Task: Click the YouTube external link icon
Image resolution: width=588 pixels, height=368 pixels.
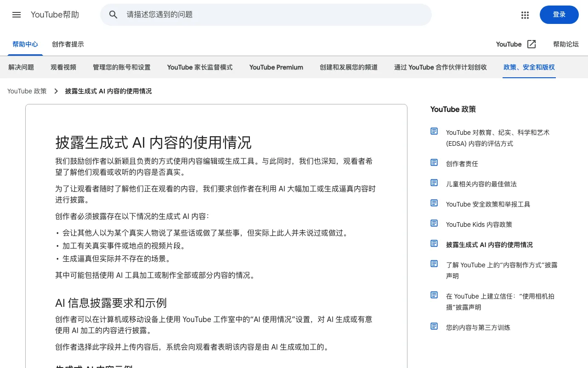Action: pyautogui.click(x=531, y=44)
